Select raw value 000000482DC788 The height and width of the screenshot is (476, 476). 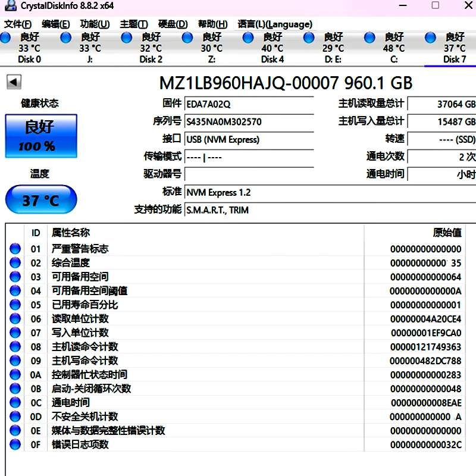tap(425, 361)
